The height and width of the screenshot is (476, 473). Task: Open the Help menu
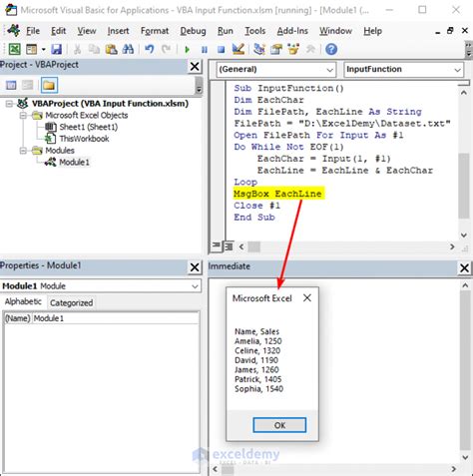pyautogui.click(x=372, y=31)
